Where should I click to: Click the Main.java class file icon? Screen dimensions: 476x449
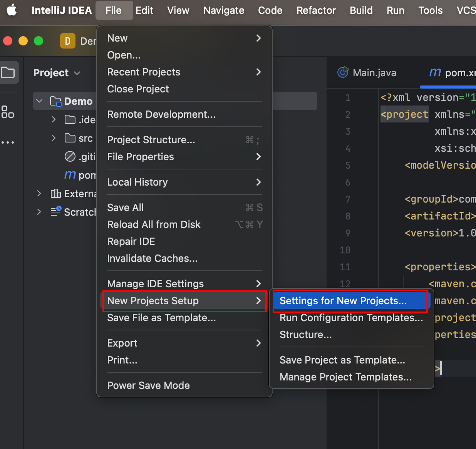[x=342, y=72]
